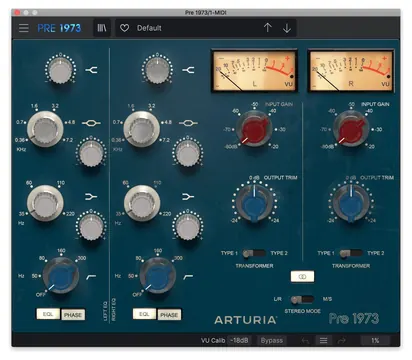412x360 pixels.
Task: Click the left EQ mid gain knob
Action: point(91,153)
